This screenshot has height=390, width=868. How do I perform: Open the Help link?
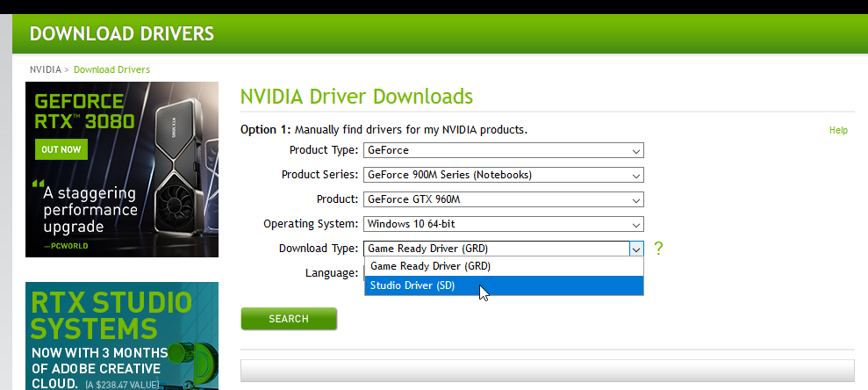pyautogui.click(x=838, y=130)
